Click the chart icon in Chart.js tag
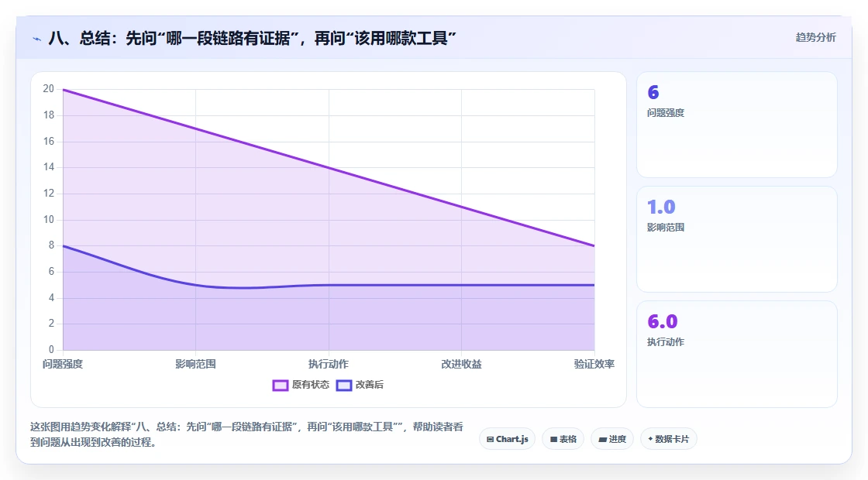Screen dimensions: 868x480 coord(490,440)
